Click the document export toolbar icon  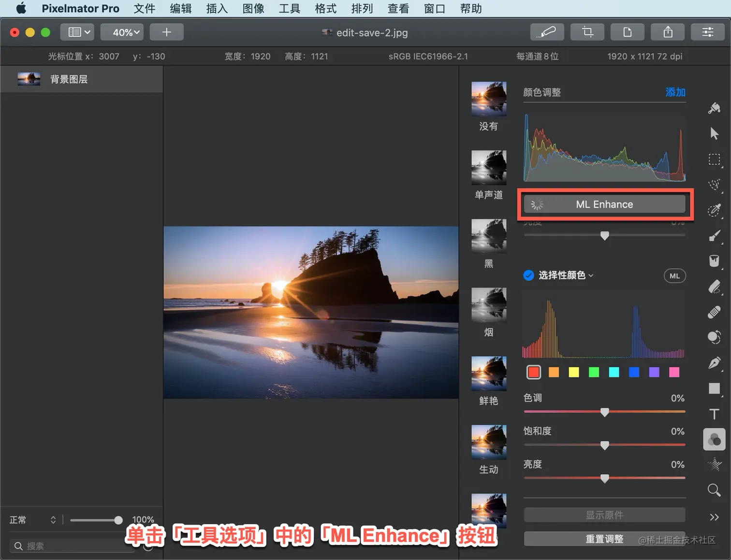[x=628, y=32]
